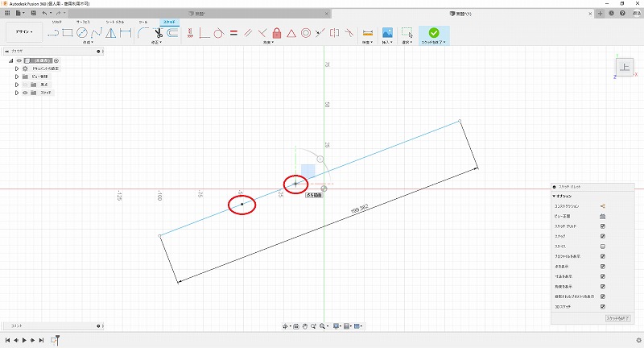
Task: Switch to the サーフェス tab
Action: tap(84, 22)
